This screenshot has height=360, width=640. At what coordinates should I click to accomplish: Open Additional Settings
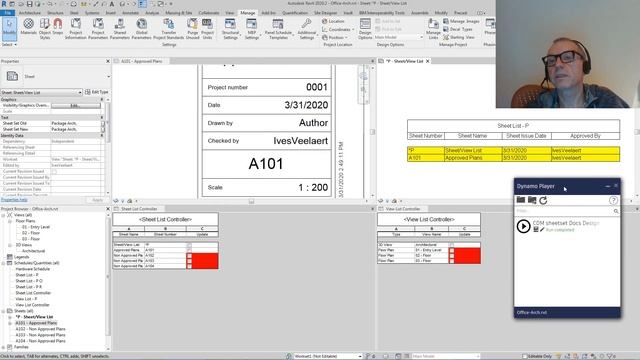coord(307,28)
